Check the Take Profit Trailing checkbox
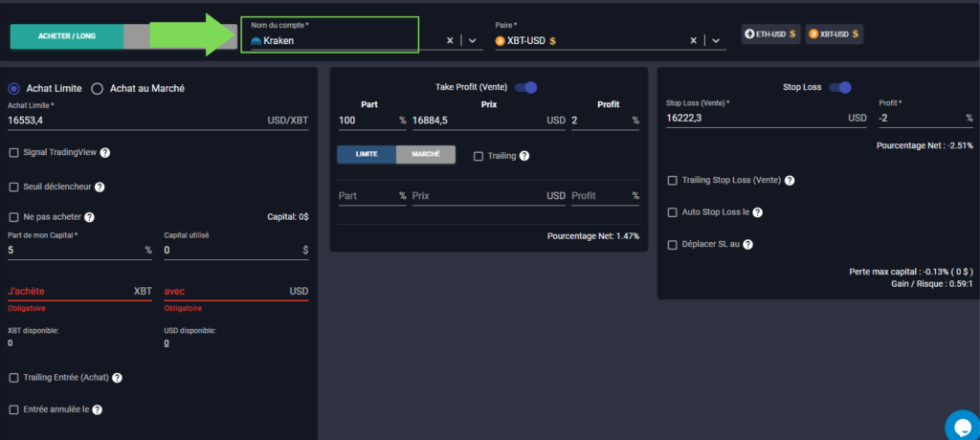 tap(479, 156)
